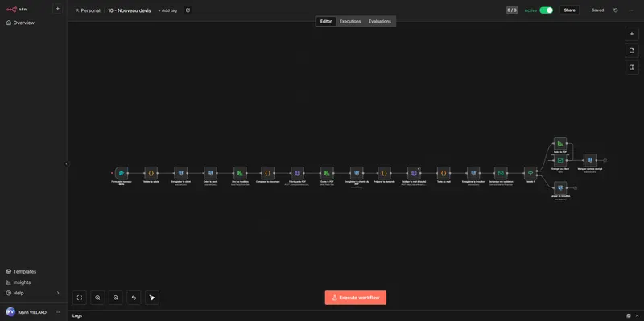Toggle the Active workflow switch off

point(546,10)
